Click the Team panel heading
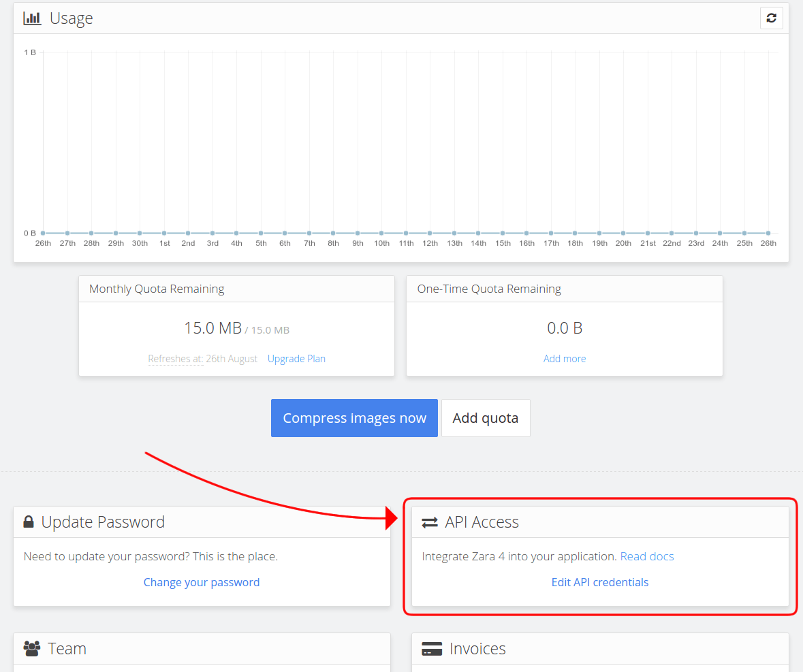 (67, 649)
